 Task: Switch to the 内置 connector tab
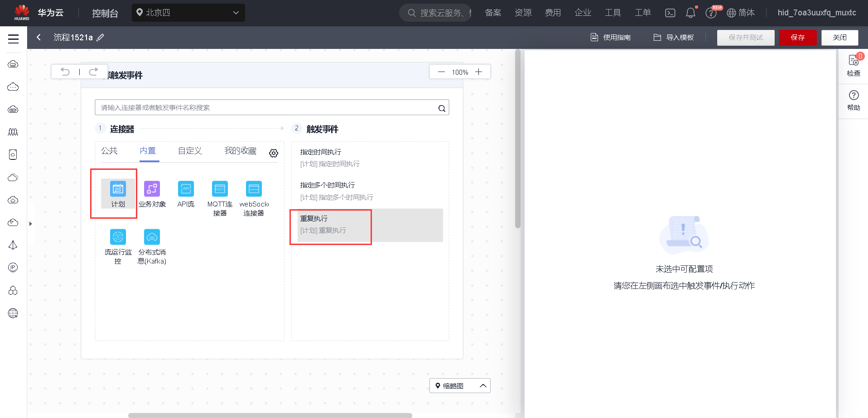coord(148,151)
